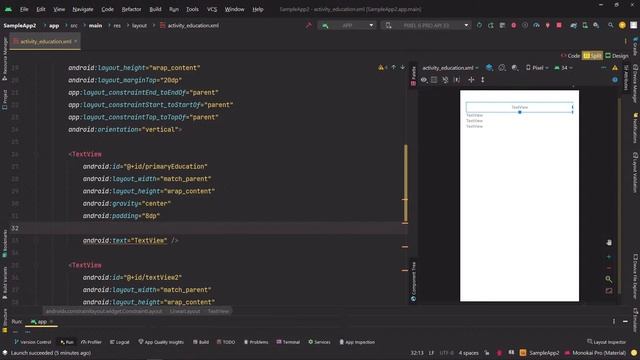Image resolution: width=640 pixels, height=360 pixels.
Task: Open the Version Control tool window
Action: pos(33,342)
